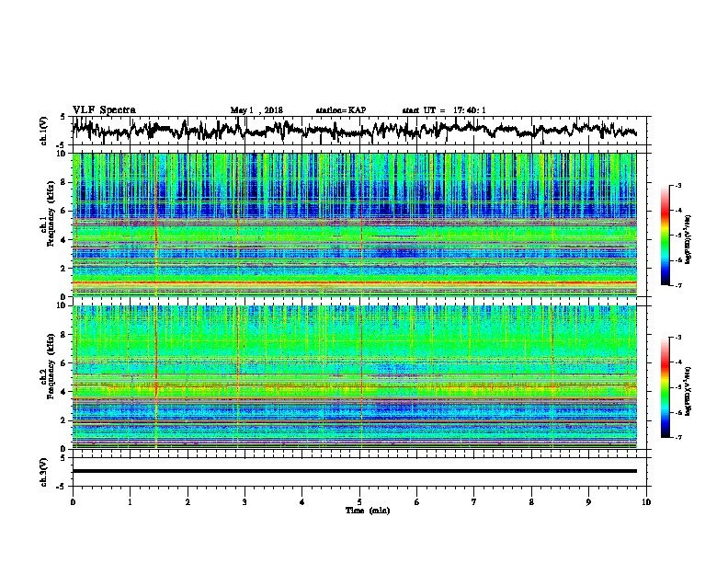Click the ch.1 "Frequency (kHz)" axis label

point(51,213)
